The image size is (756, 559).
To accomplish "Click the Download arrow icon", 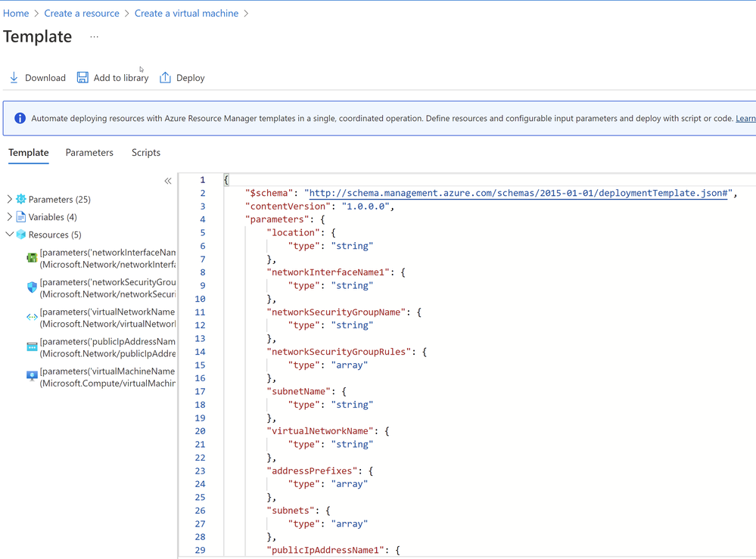I will [x=14, y=78].
